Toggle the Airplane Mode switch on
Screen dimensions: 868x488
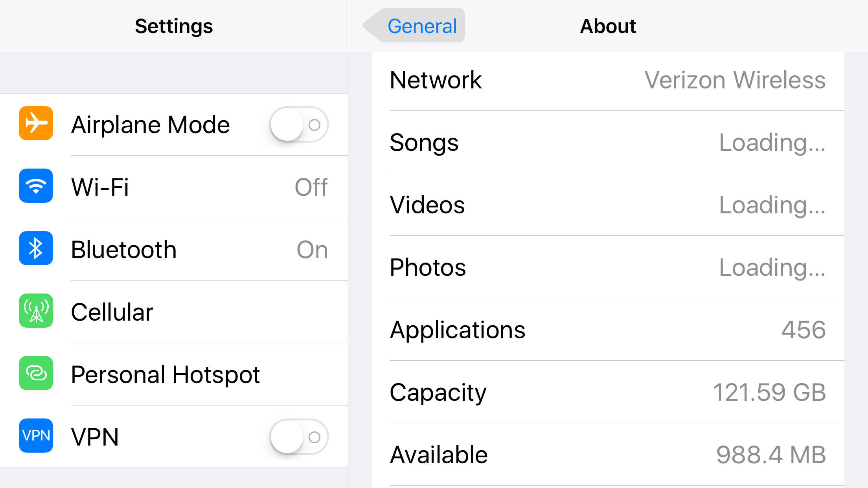(298, 124)
